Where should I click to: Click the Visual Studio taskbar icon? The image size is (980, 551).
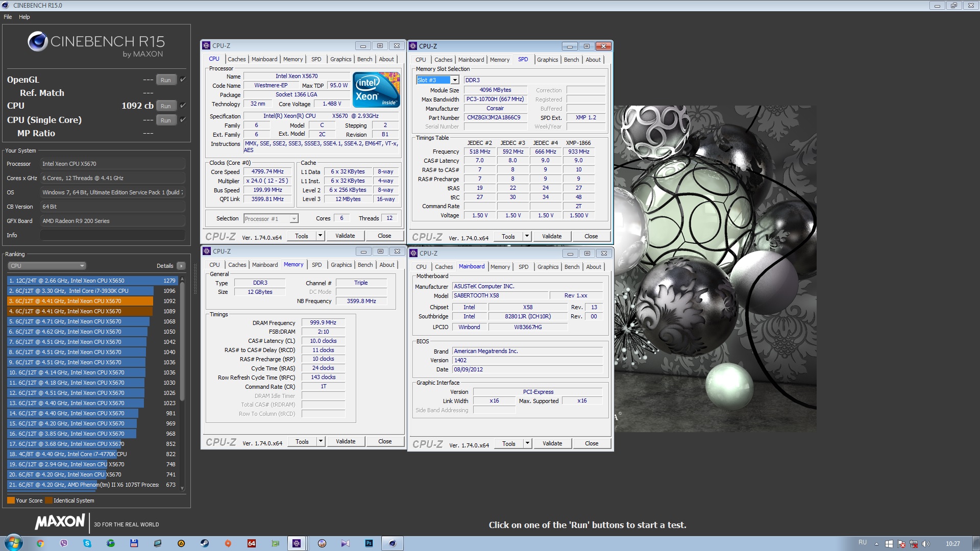346,543
